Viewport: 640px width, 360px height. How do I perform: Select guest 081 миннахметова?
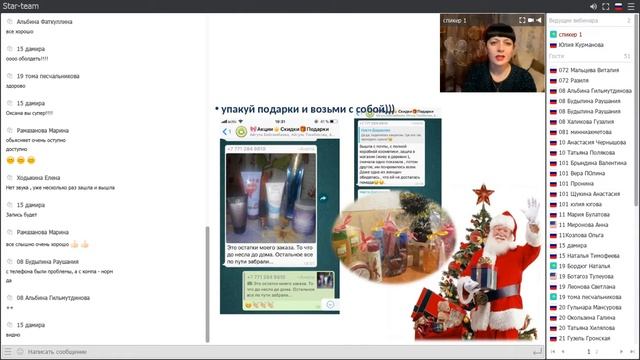585,132
